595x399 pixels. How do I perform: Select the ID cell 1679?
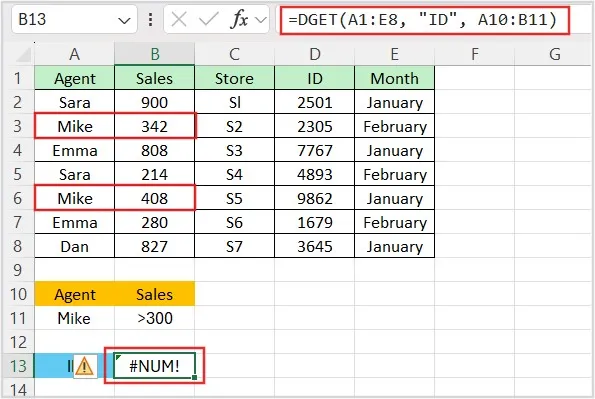315,222
